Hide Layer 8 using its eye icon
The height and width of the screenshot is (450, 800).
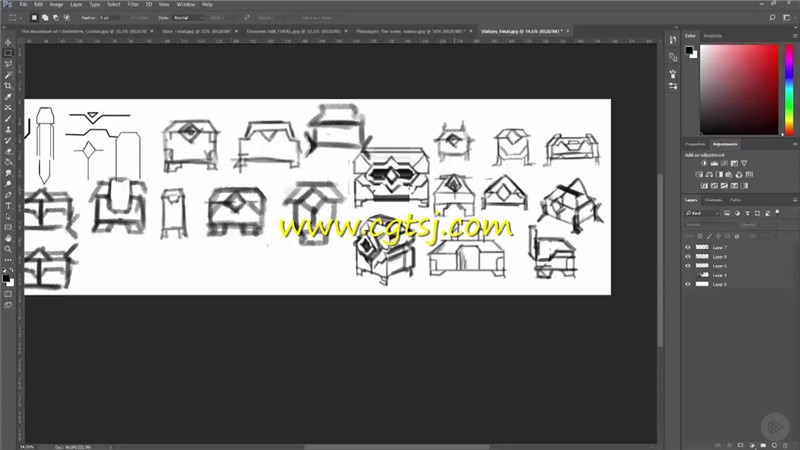pos(688,257)
